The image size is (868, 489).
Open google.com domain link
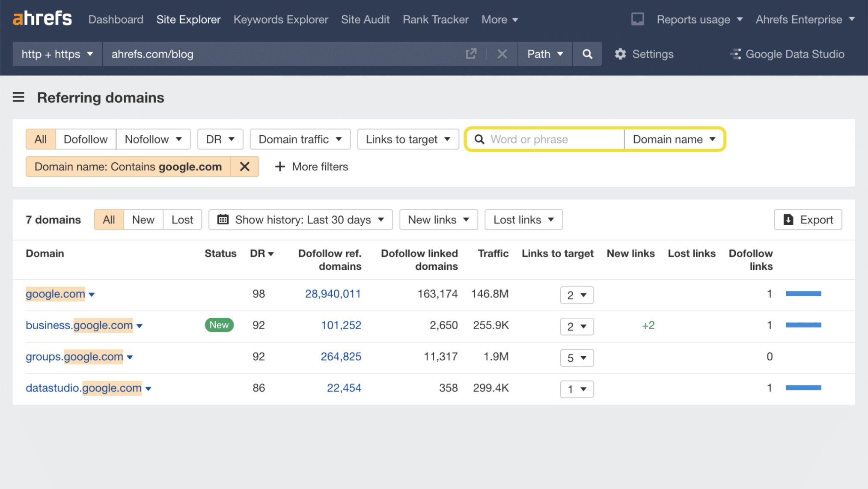pos(55,294)
